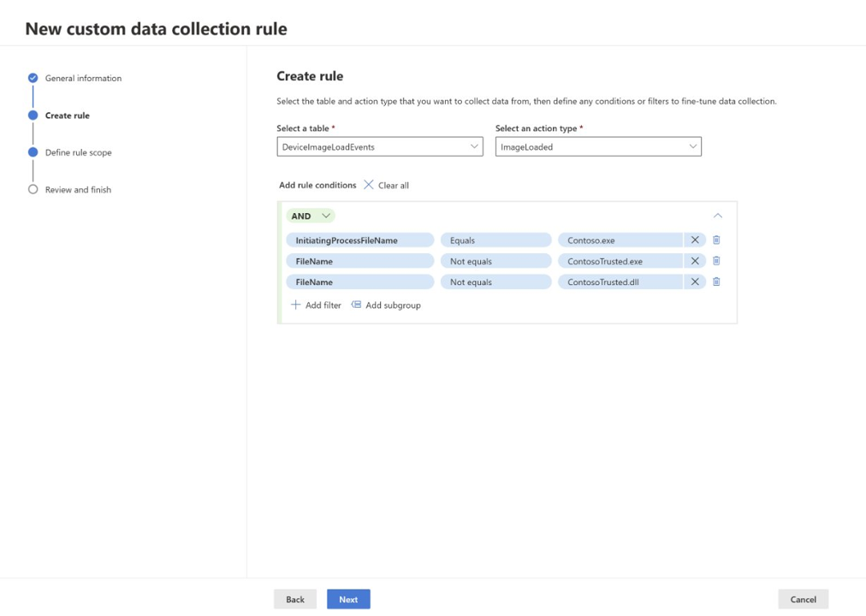Click the Next button
This screenshot has height=616, width=866.
point(348,599)
